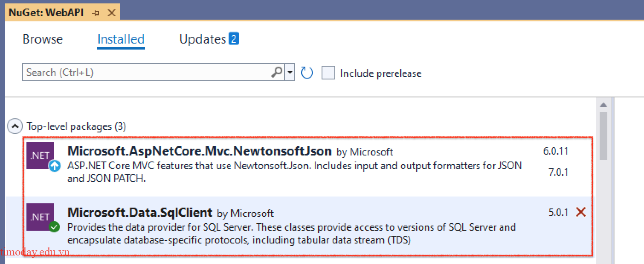The width and height of the screenshot is (644, 264).
Task: Uninstall Microsoft.Data.SqlClient via red X icon
Action: (x=581, y=211)
